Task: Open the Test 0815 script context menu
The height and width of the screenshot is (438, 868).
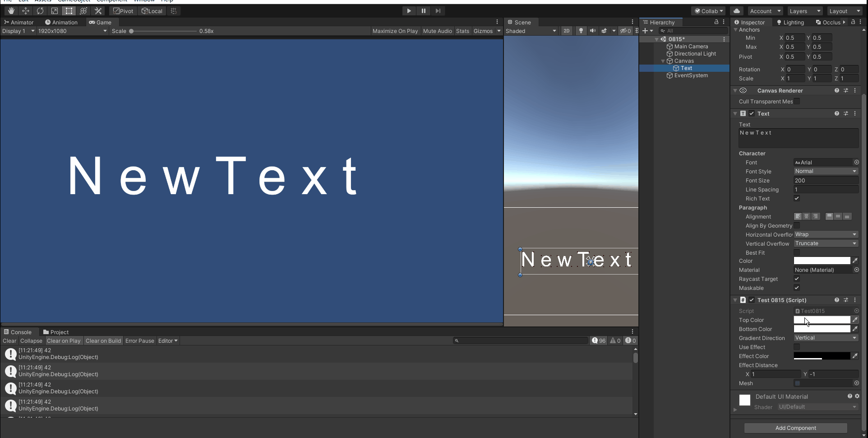Action: (855, 300)
